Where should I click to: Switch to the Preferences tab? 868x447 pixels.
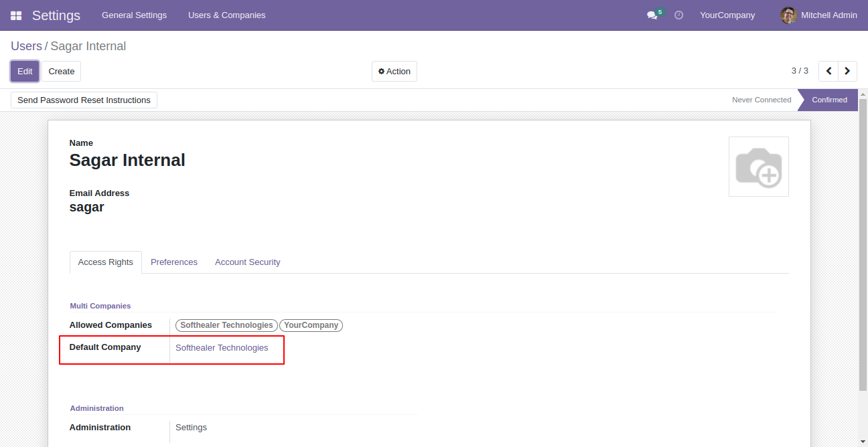(x=174, y=262)
